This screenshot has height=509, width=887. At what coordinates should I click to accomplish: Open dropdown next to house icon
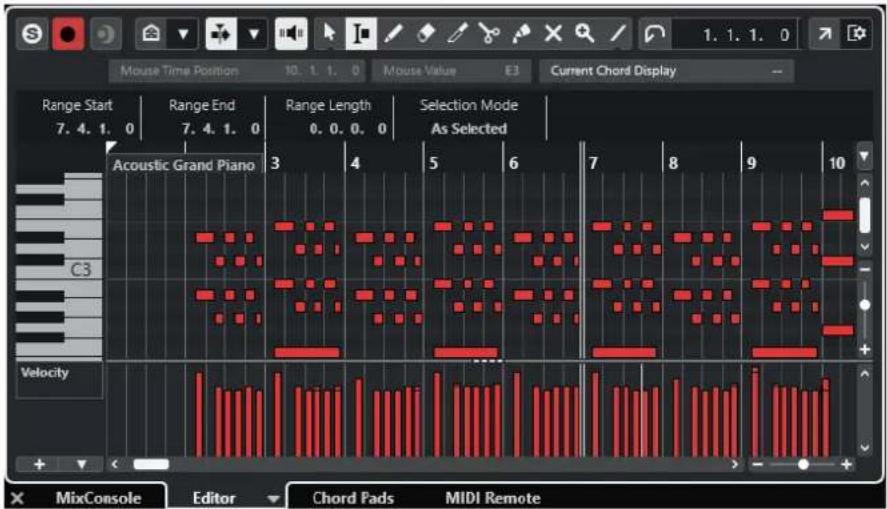tap(183, 34)
